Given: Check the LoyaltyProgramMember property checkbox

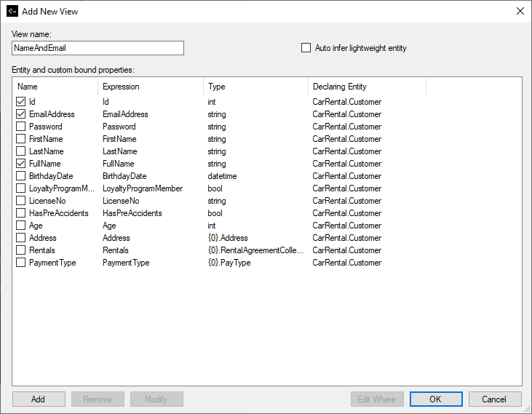Looking at the screenshot, I should pyautogui.click(x=20, y=188).
